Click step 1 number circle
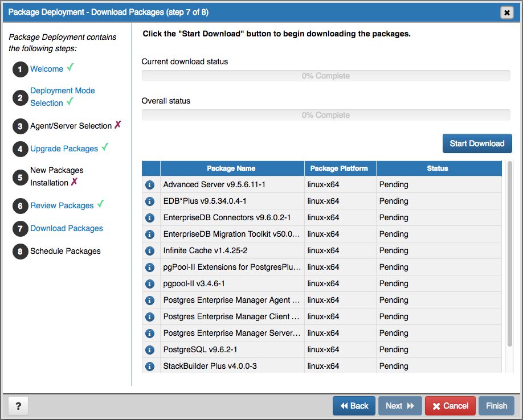This screenshot has width=523, height=420. click(21, 69)
